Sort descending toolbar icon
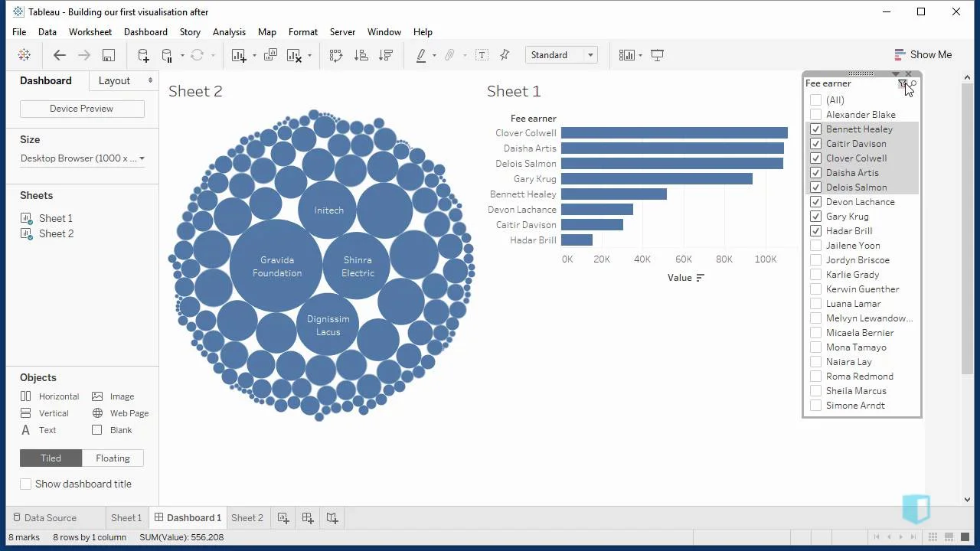The image size is (980, 551). point(385,55)
